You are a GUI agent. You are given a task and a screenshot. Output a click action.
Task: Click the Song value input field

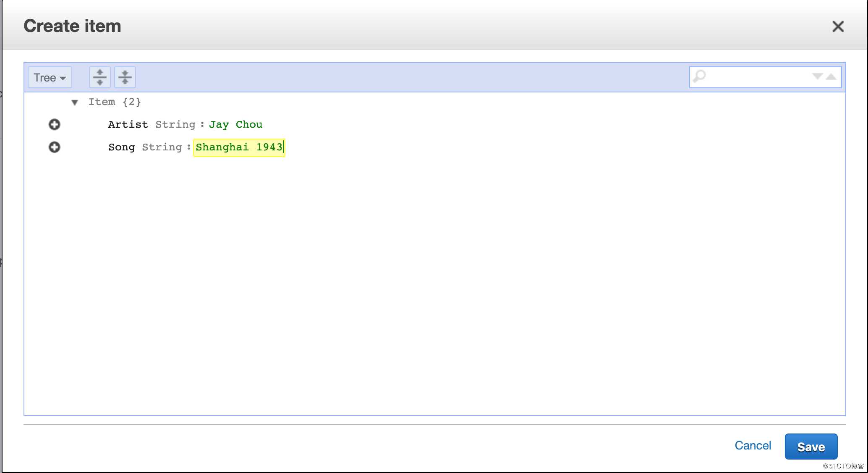(239, 147)
